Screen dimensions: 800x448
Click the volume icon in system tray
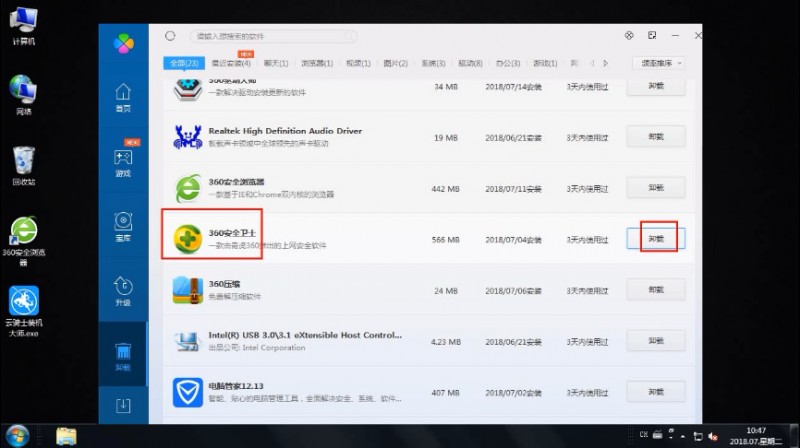(713, 436)
